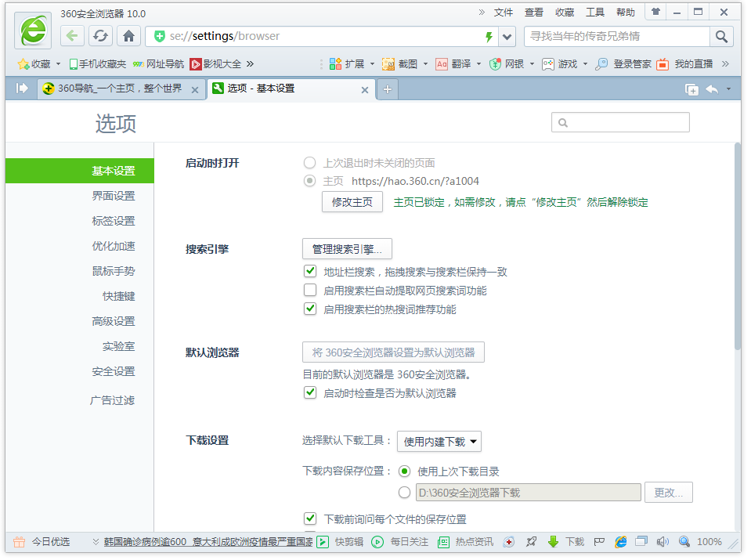Toggle 启动时检查是否为默认浏览器 checkbox

(x=310, y=393)
